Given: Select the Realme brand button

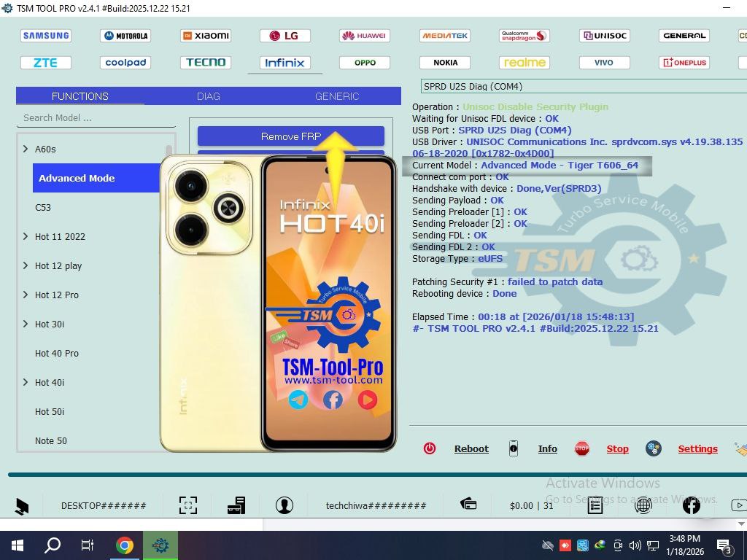Looking at the screenshot, I should (x=524, y=63).
